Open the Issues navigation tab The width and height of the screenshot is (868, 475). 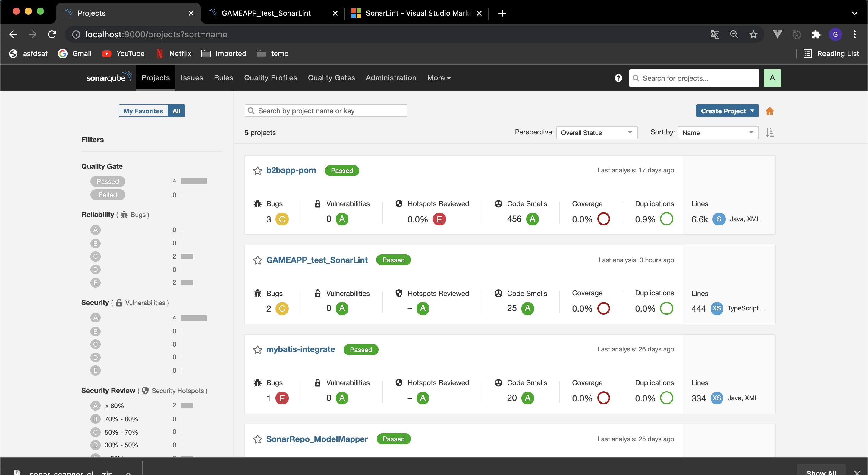pyautogui.click(x=192, y=78)
